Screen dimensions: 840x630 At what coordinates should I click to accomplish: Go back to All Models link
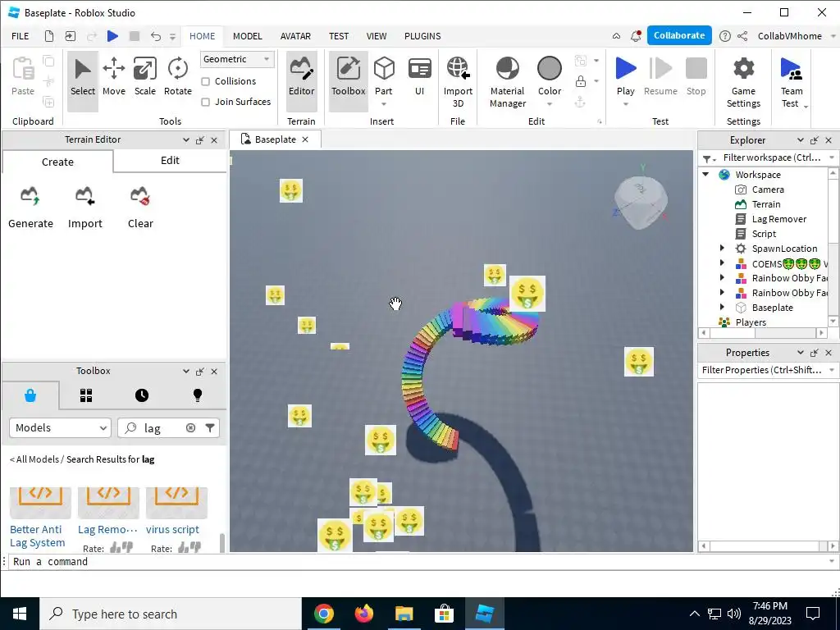(x=34, y=459)
